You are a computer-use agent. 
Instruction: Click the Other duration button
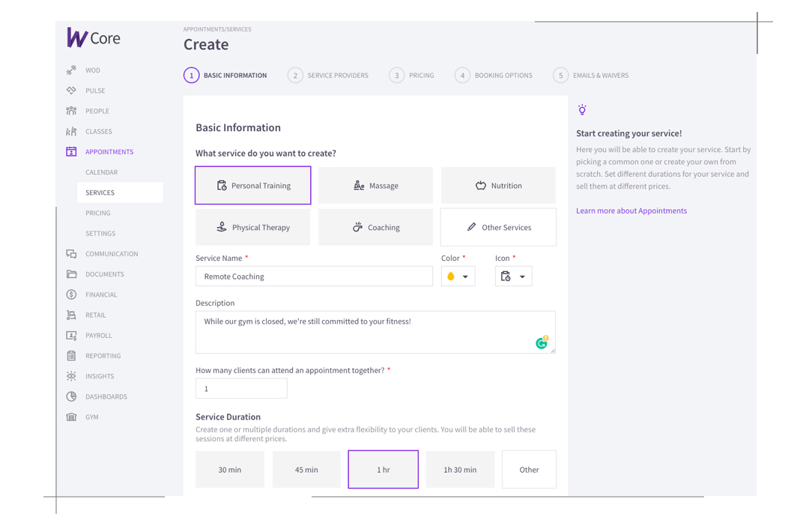coord(529,470)
